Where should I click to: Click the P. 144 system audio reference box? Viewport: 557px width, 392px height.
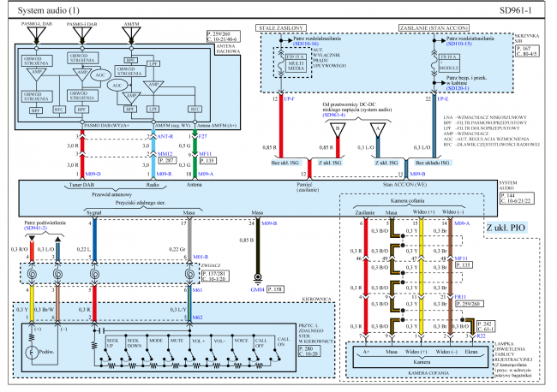pos(517,198)
